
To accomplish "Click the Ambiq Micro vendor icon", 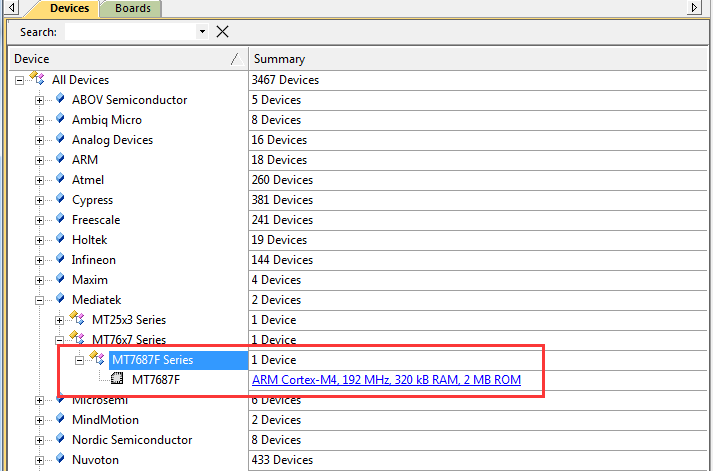I will 60,119.
